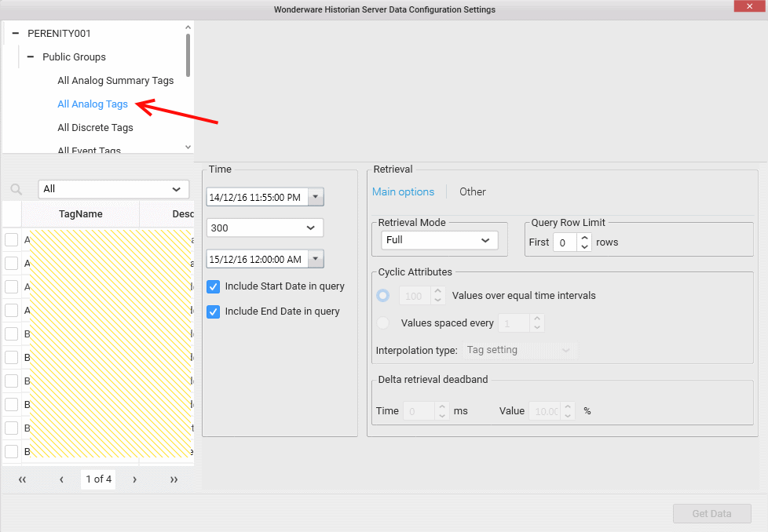The width and height of the screenshot is (768, 532).
Task: Tick the checkbox of the topmost tag row
Action: pos(11,240)
